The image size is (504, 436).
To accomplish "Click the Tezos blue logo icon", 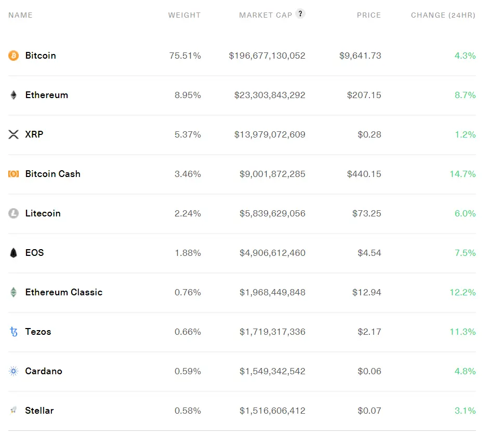I will 14,332.
